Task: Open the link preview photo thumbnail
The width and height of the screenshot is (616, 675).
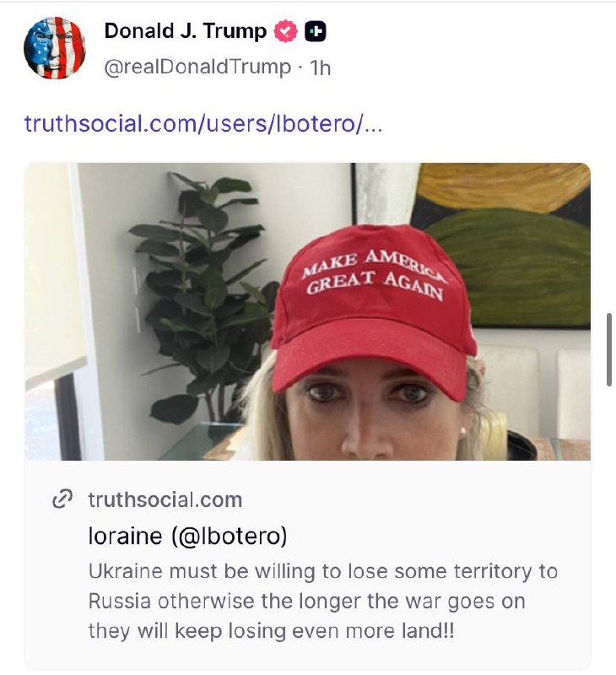Action: (308, 311)
